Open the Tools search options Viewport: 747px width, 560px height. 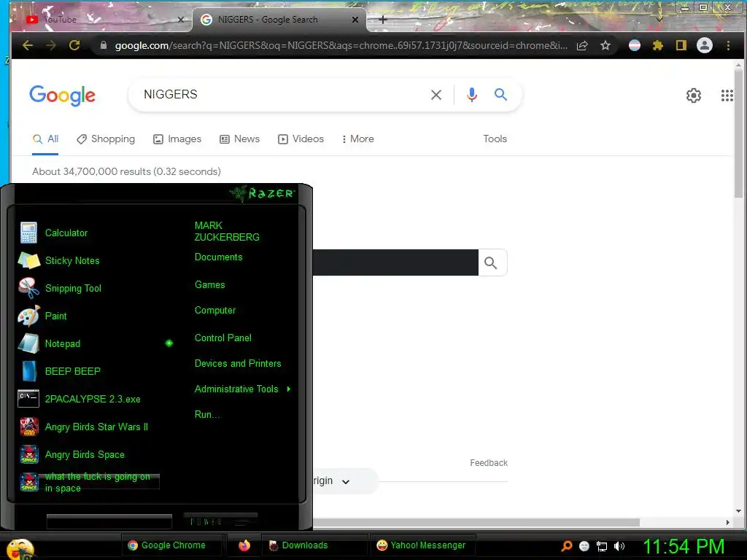pyautogui.click(x=495, y=139)
